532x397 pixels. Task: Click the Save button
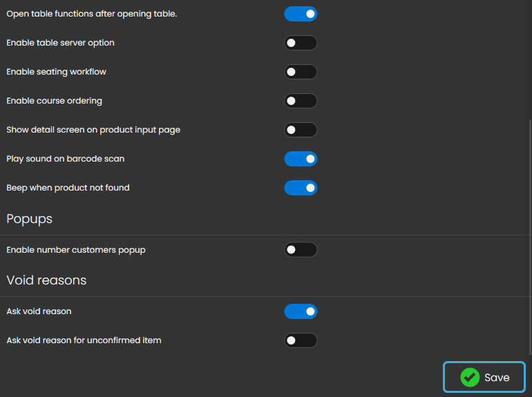point(484,378)
